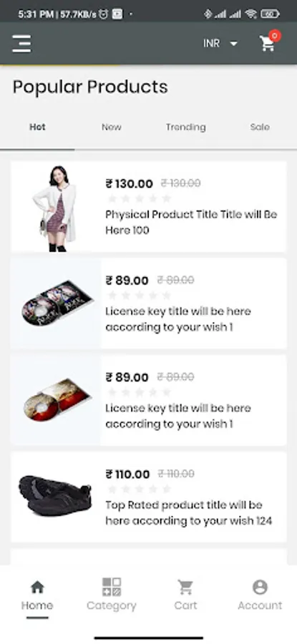Expand the INR currency dropdown arrow
The width and height of the screenshot is (297, 644).
pyautogui.click(x=234, y=44)
